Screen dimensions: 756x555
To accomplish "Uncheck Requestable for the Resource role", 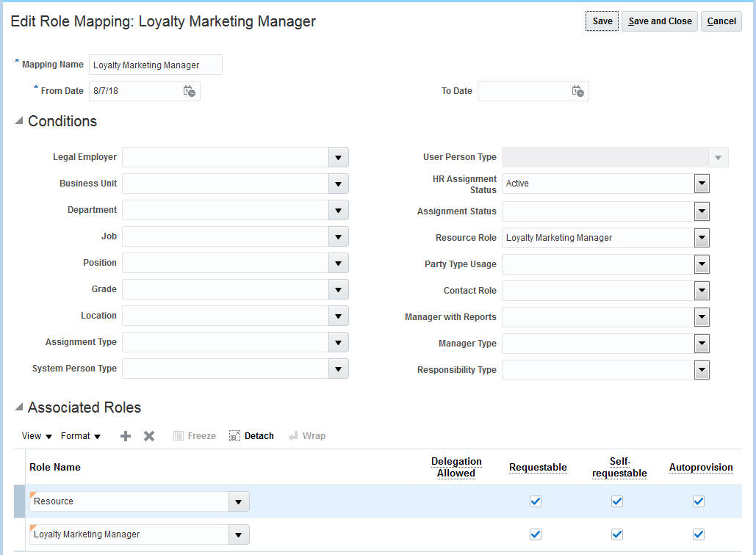I will pos(536,501).
